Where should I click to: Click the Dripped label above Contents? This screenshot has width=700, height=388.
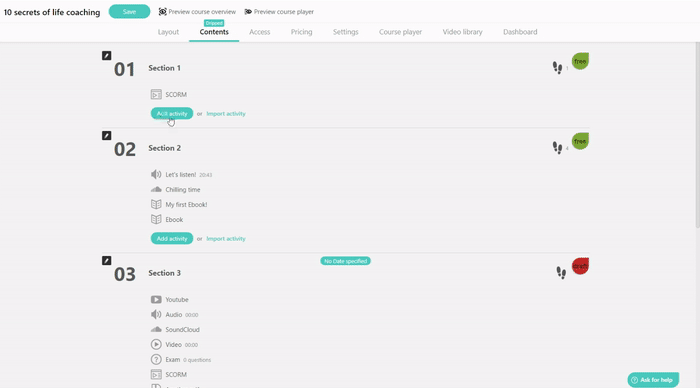(214, 23)
